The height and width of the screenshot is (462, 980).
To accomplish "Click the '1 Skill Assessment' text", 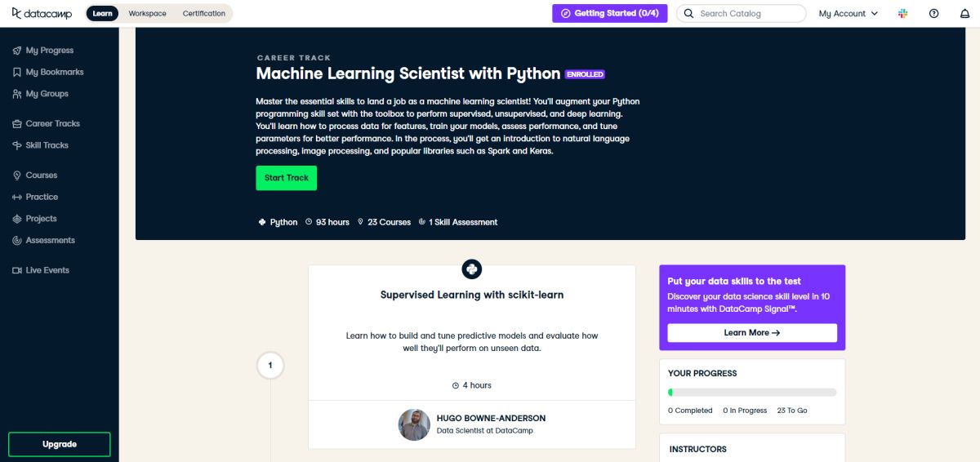I will 463,222.
